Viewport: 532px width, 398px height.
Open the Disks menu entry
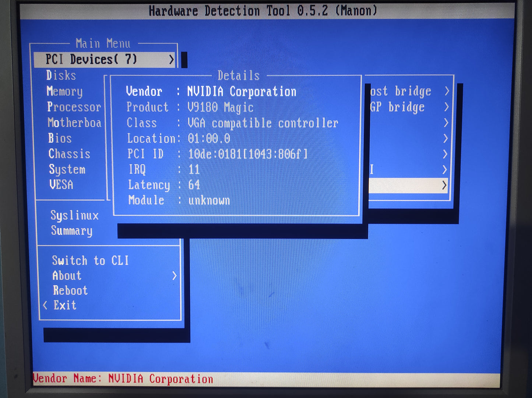(61, 75)
